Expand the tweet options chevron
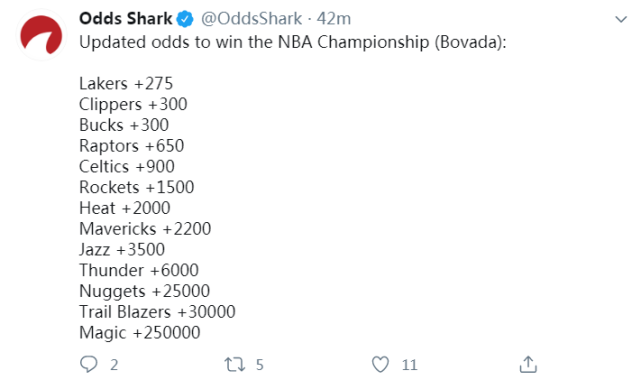 pos(621,19)
